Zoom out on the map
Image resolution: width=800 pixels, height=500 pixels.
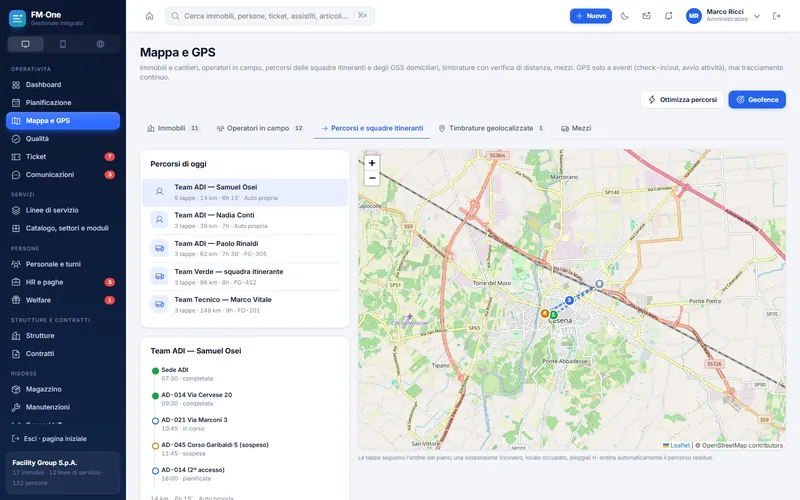coord(372,178)
